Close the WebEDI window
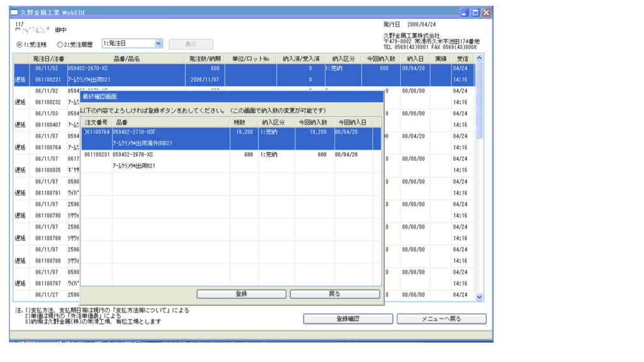The height and width of the screenshot is (362, 644). coord(486,13)
